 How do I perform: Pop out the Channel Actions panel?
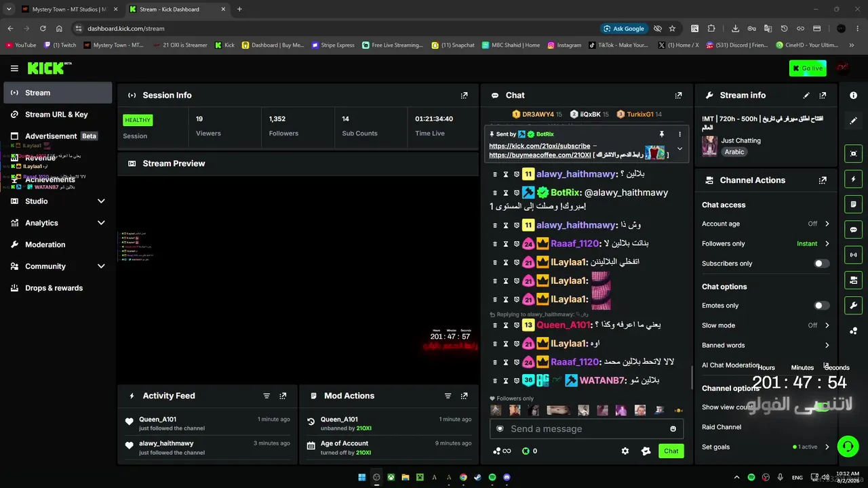click(x=823, y=180)
